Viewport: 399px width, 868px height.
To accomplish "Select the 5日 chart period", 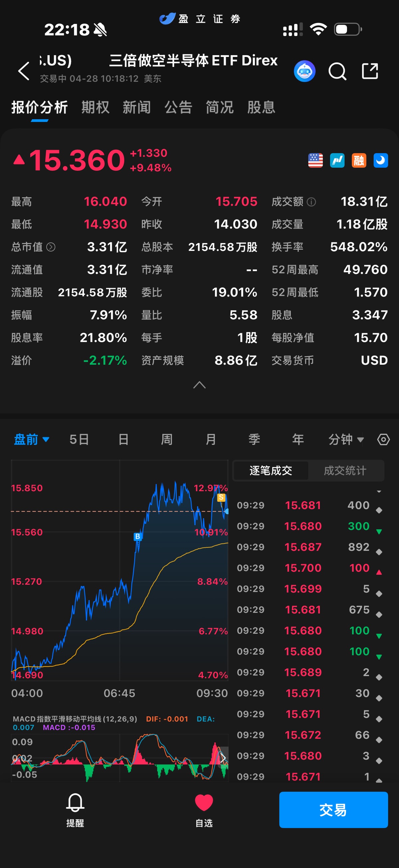I will (x=79, y=439).
